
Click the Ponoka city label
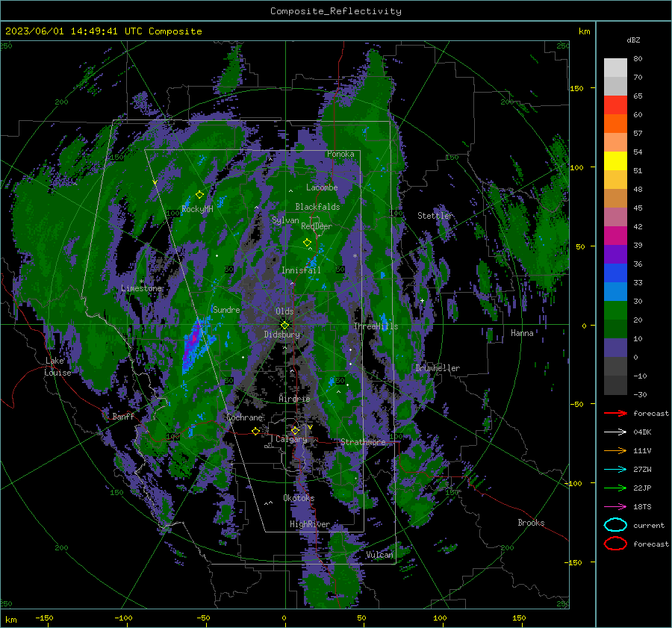pos(340,154)
